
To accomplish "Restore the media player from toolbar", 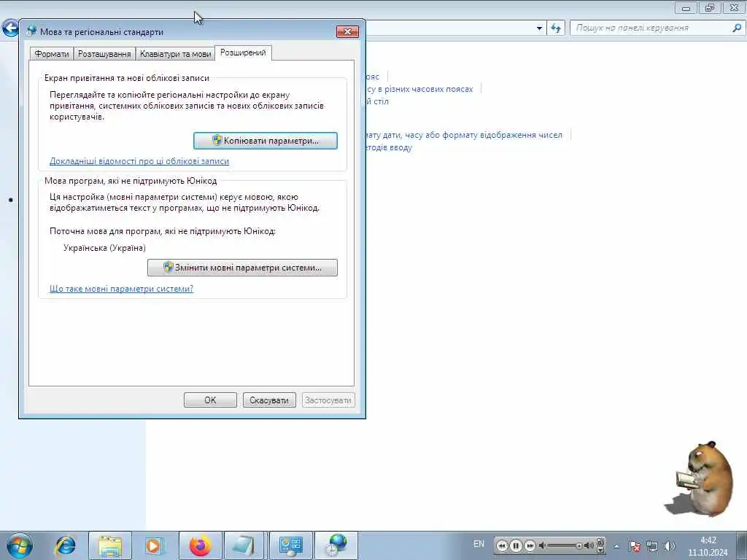I will coord(600,542).
